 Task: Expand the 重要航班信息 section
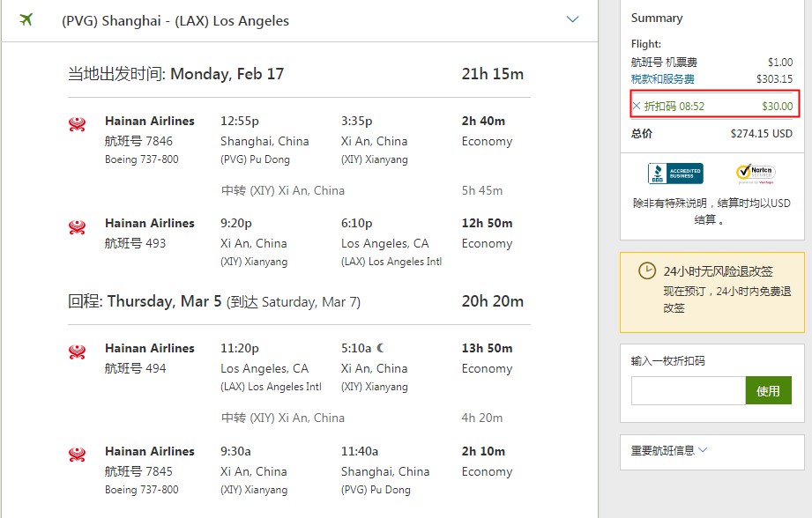[669, 451]
